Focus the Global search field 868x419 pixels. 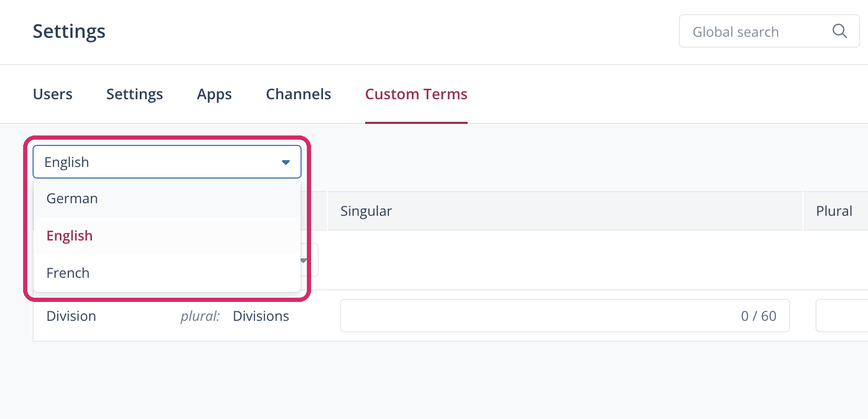(769, 32)
